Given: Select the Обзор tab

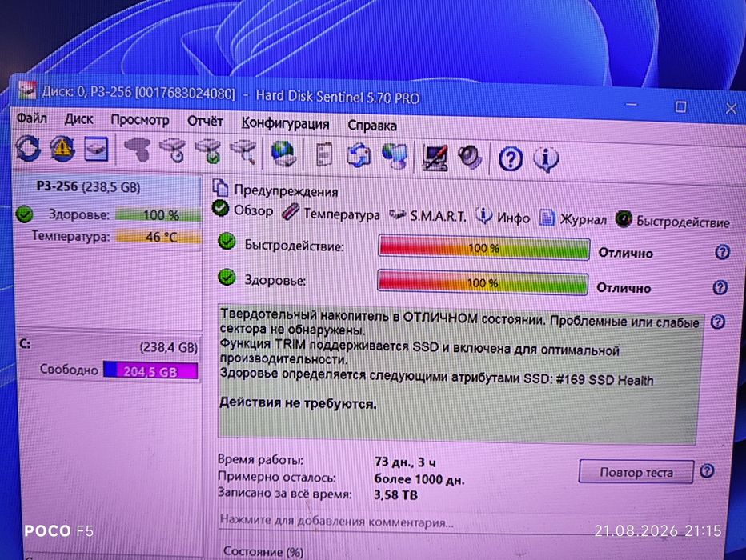Looking at the screenshot, I should tap(243, 210).
